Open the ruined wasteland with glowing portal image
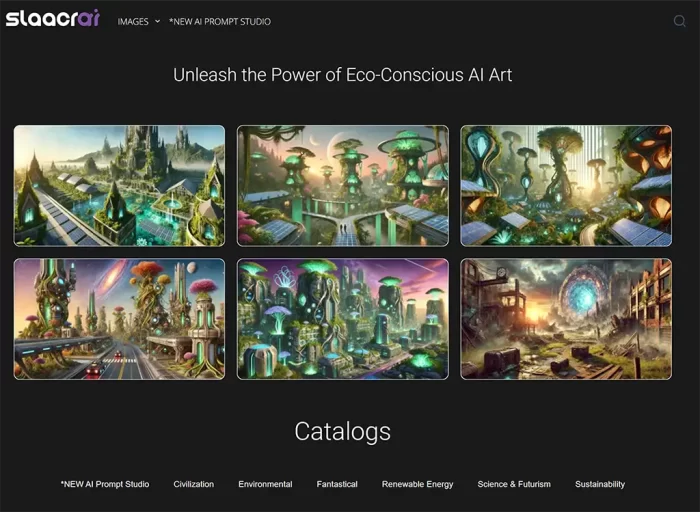 (x=565, y=319)
